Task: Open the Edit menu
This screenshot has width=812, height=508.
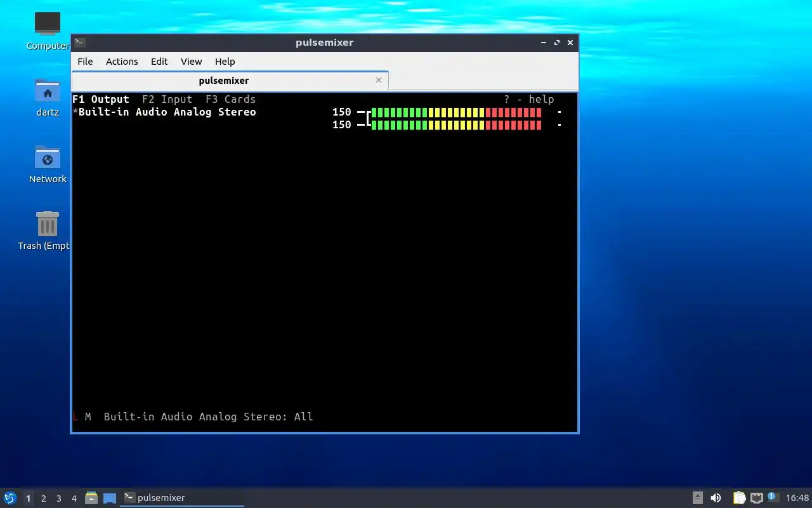Action: 159,62
